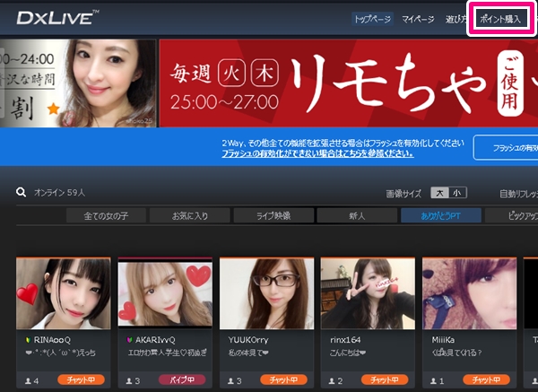Click beginner badge icon beside RINAooQ

tap(29, 340)
